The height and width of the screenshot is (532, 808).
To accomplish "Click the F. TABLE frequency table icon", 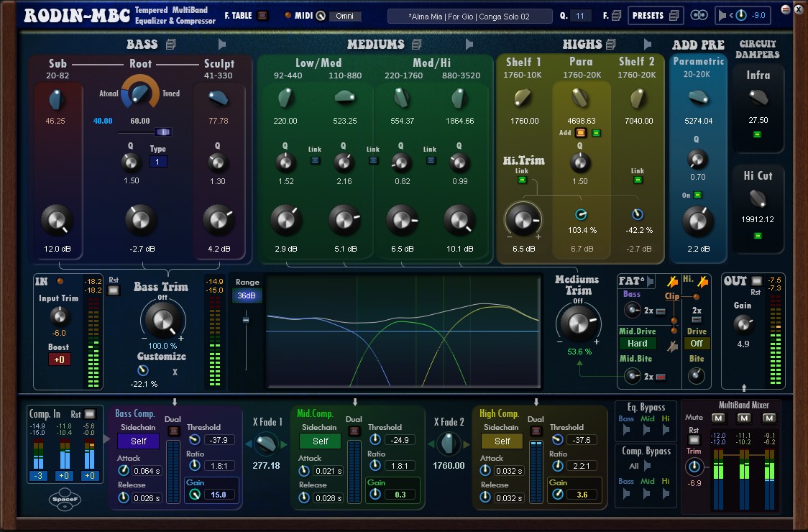I will click(262, 16).
